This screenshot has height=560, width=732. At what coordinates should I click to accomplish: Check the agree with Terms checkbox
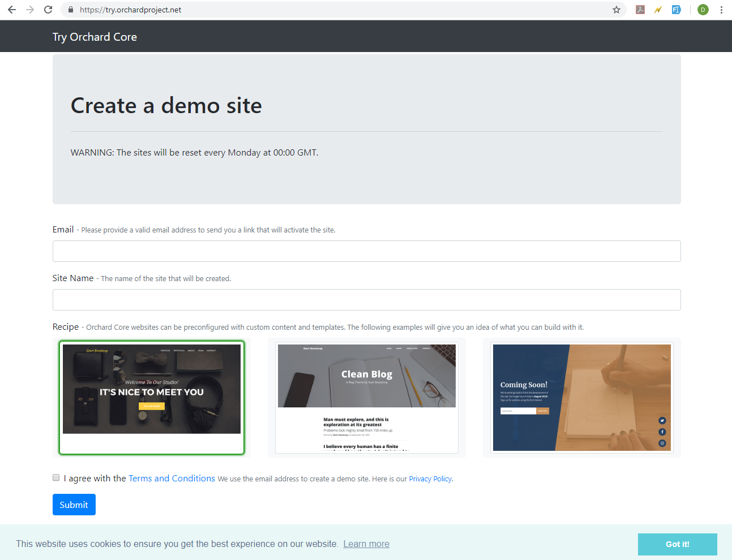pyautogui.click(x=56, y=477)
